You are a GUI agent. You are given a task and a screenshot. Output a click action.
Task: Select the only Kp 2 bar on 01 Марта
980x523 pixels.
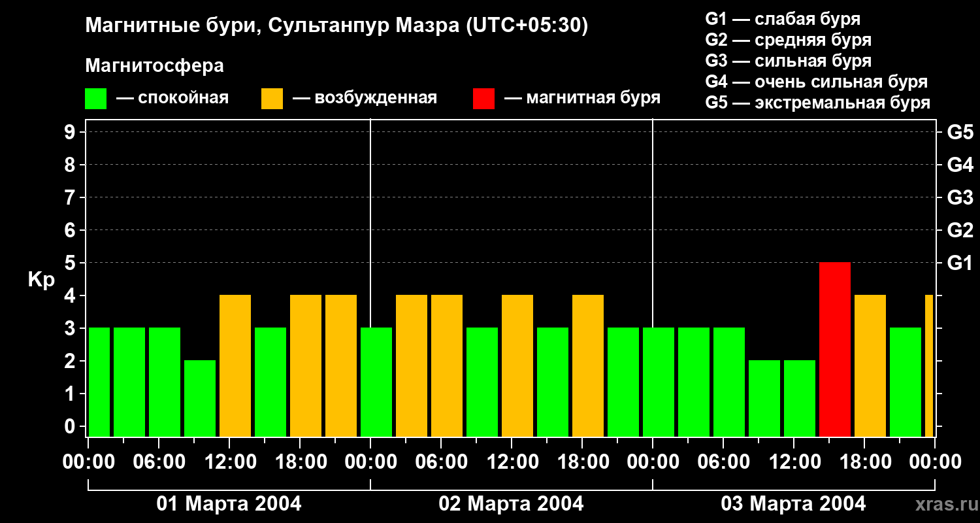point(200,398)
